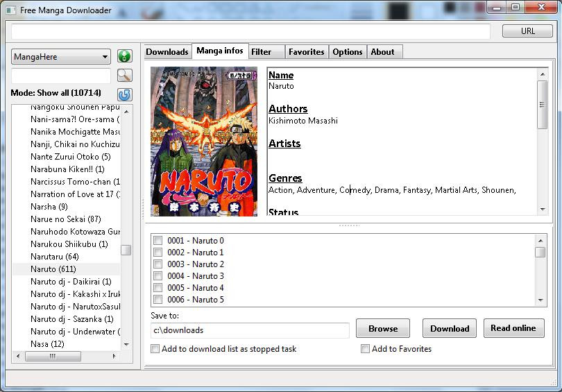Open the Options tab

click(348, 52)
